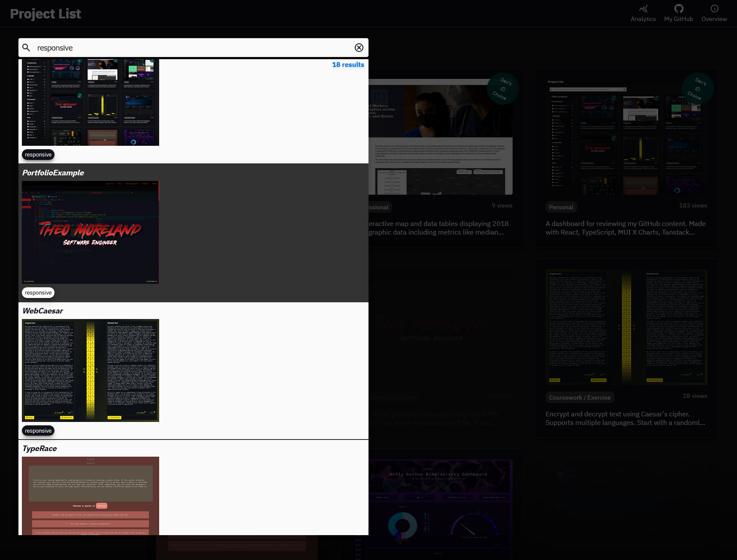Screen dimensions: 737x560
Task: Click the WebCaesar result thumbnail image
Action: tap(91, 370)
